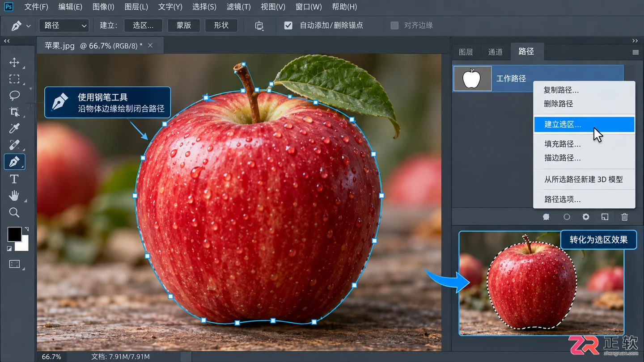The image size is (644, 362).
Task: Choose 建立选区... from context menu
Action: (x=584, y=124)
